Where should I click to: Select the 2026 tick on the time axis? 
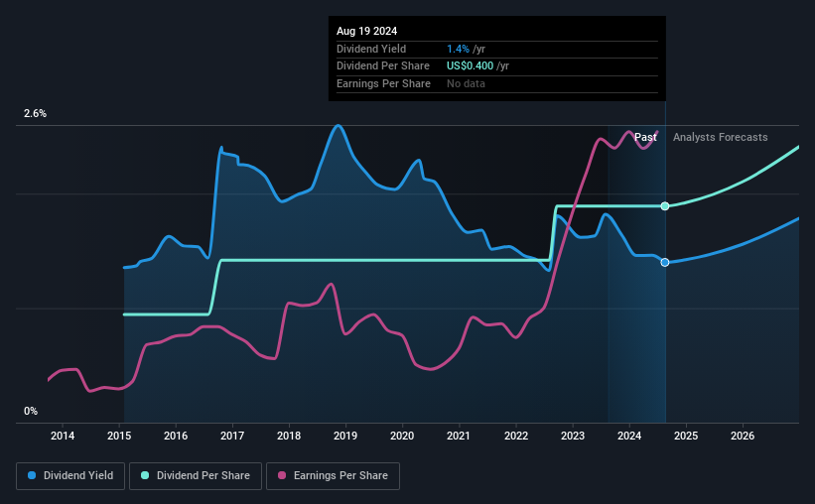click(x=743, y=436)
